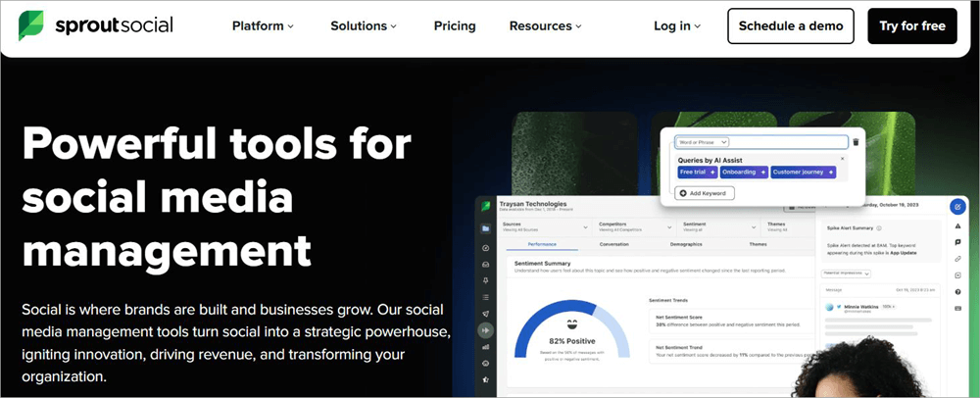The image size is (980, 398).
Task: Open the inbox tray icon in sidebar
Action: pyautogui.click(x=486, y=265)
